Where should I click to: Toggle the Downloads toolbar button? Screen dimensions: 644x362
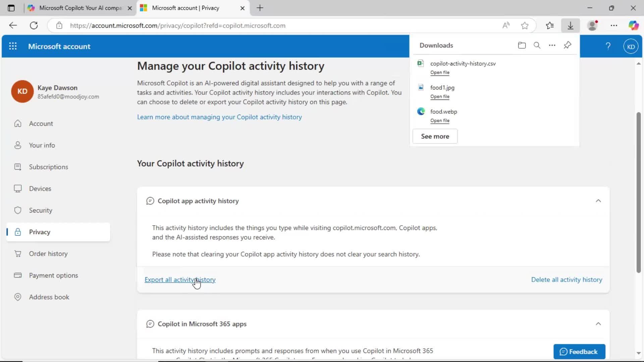tap(571, 25)
